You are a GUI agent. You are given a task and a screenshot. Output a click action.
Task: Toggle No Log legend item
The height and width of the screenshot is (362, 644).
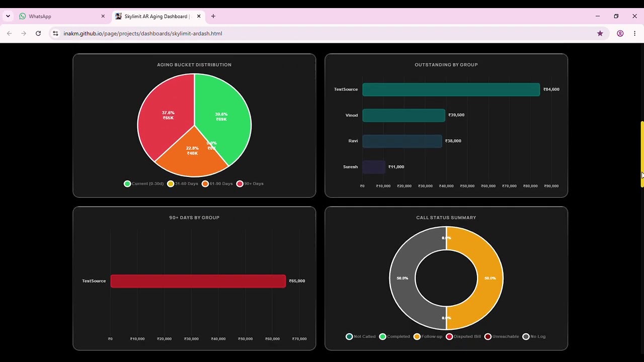534,336
